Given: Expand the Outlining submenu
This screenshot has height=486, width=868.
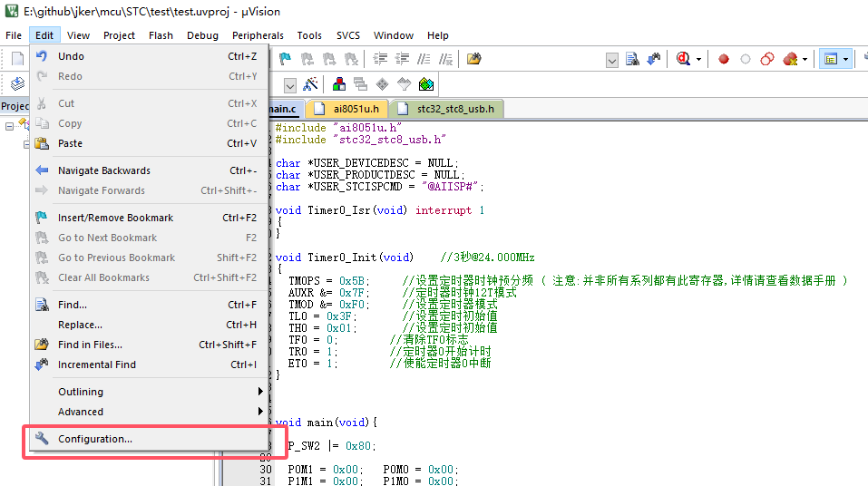Looking at the screenshot, I should tap(149, 392).
